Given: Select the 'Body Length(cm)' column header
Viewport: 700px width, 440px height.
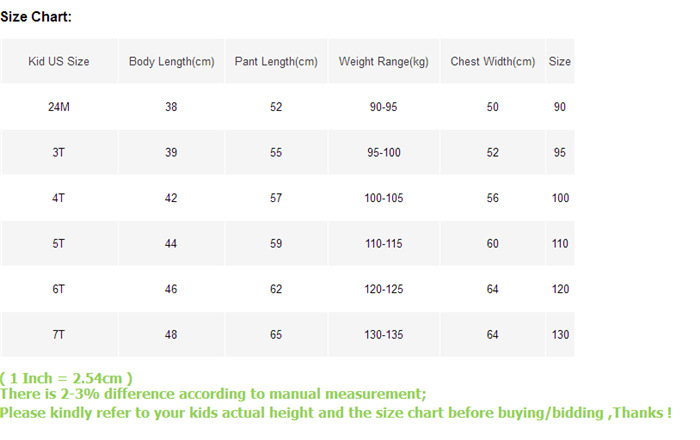Looking at the screenshot, I should [171, 62].
